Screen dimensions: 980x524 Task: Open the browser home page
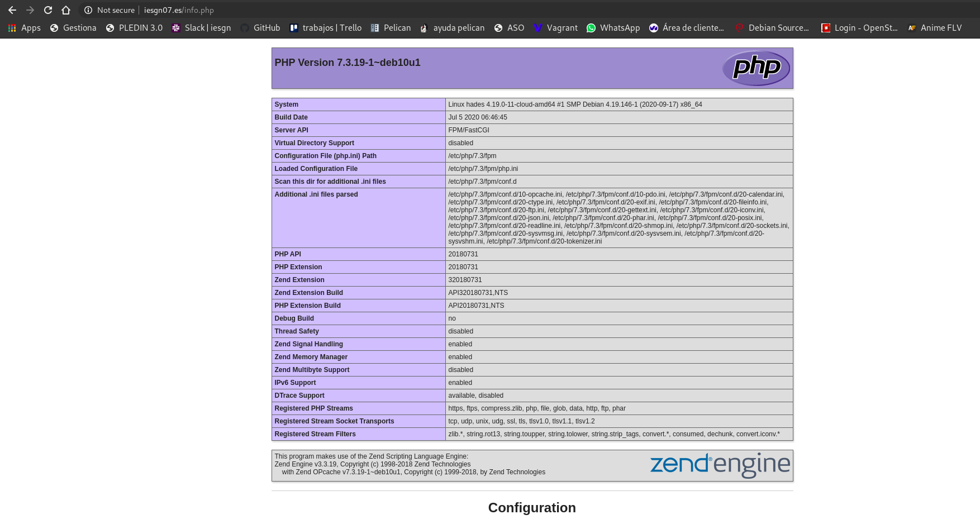[66, 9]
